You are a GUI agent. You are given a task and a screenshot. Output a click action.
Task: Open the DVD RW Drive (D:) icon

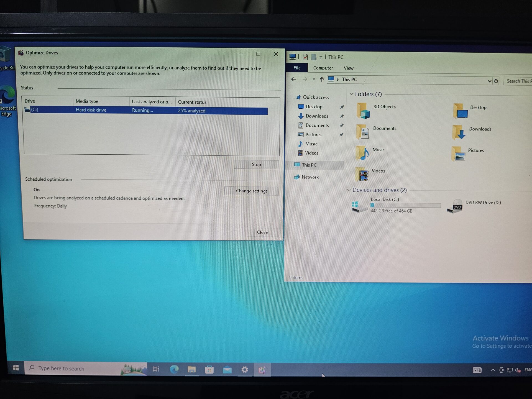tap(455, 206)
